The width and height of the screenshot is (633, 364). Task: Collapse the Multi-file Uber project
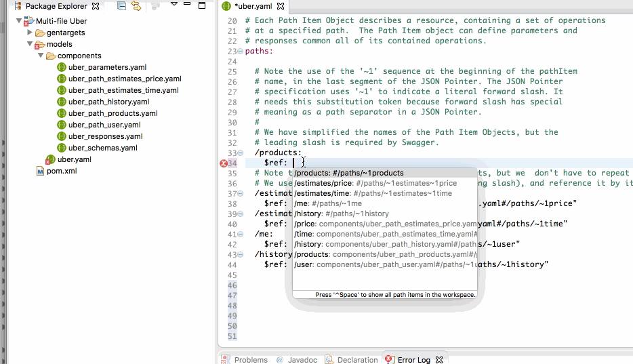[x=18, y=20]
